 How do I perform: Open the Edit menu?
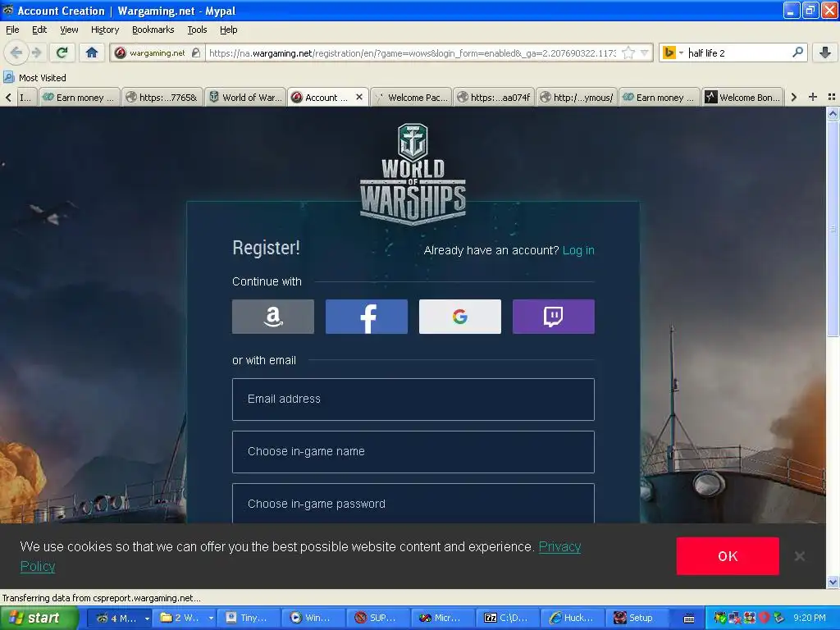pos(39,30)
